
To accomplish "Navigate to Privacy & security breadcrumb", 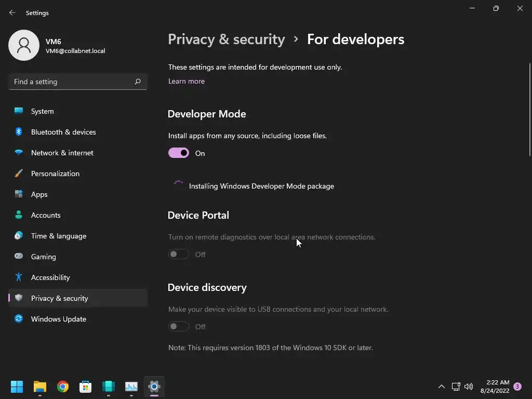I will pos(227,39).
